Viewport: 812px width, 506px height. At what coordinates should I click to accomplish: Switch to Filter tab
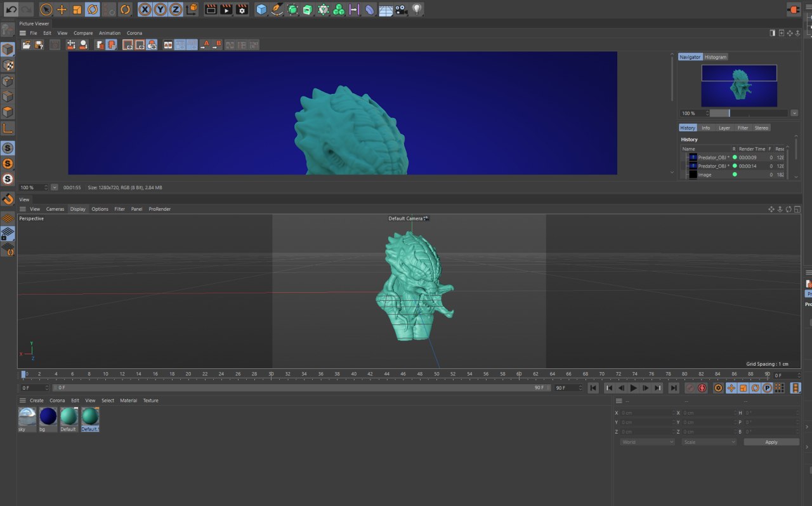[743, 128]
